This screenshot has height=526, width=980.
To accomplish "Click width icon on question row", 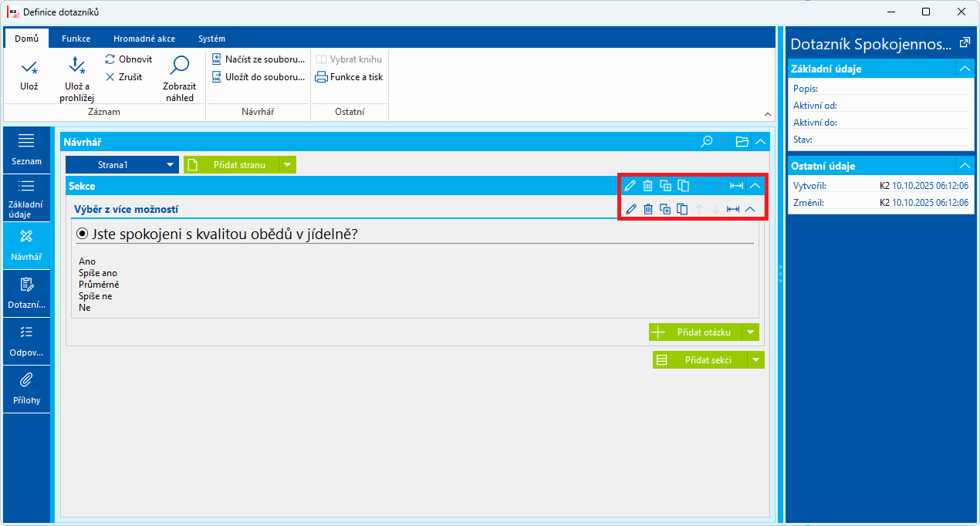I will pos(733,209).
